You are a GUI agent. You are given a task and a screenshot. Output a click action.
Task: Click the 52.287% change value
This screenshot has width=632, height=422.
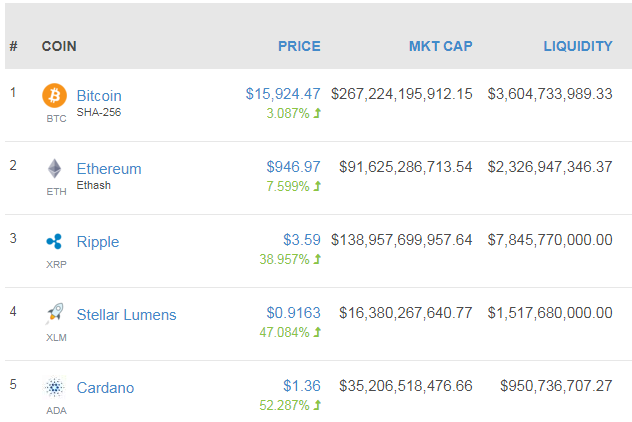click(x=285, y=405)
